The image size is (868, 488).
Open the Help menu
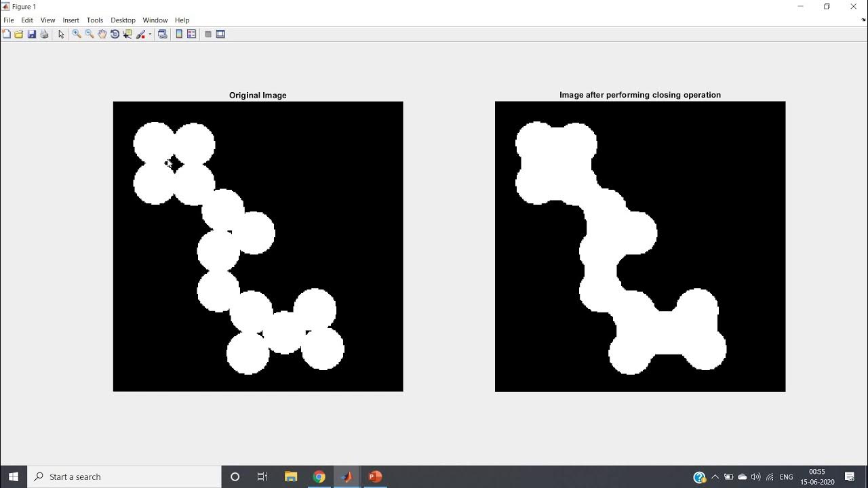coord(182,20)
